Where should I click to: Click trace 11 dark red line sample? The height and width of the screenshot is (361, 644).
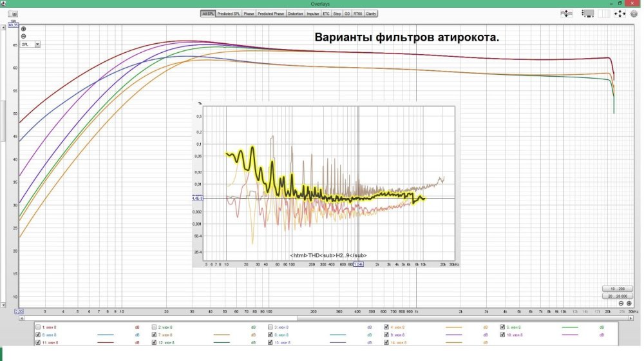click(106, 342)
